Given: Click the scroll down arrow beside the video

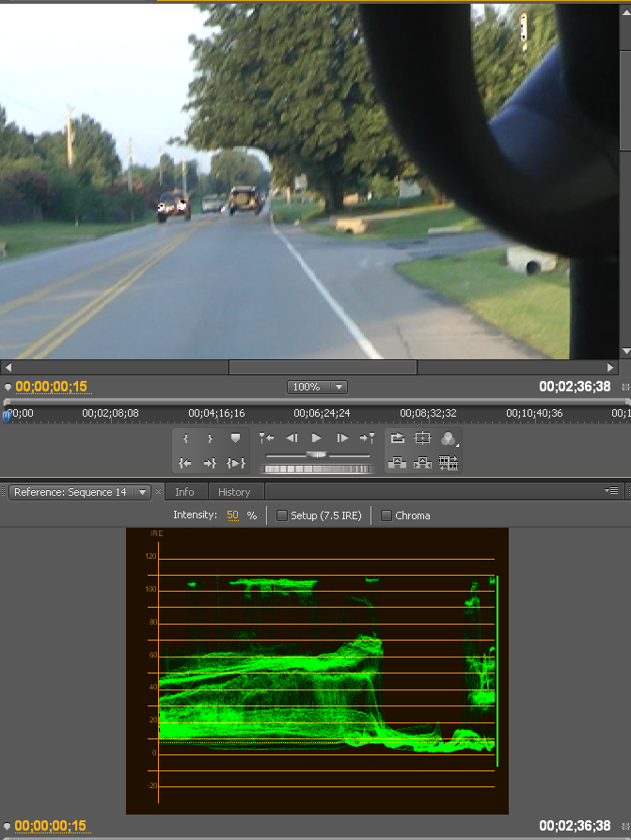Looking at the screenshot, I should coord(625,352).
